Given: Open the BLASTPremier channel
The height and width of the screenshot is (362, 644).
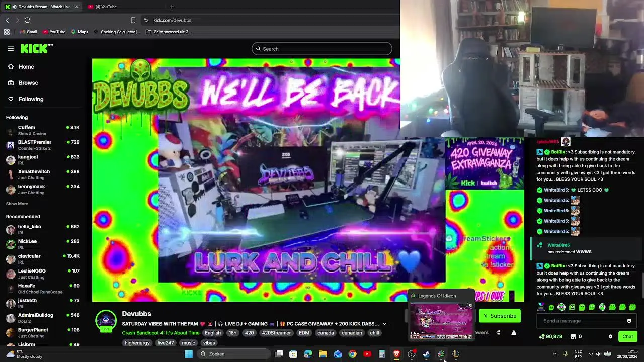Looking at the screenshot, I should click(43, 145).
